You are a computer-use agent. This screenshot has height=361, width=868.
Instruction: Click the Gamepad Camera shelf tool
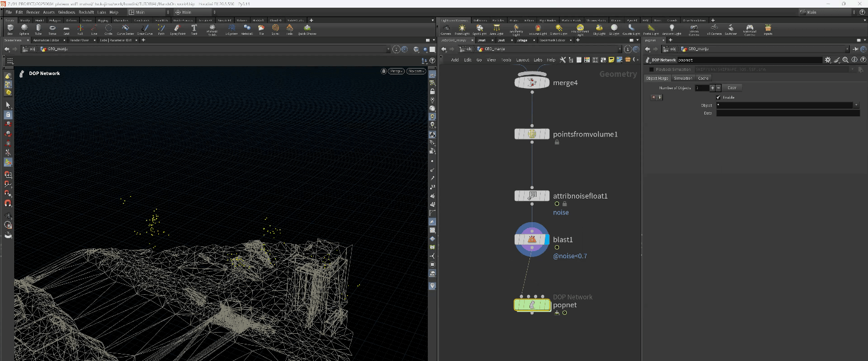click(749, 28)
